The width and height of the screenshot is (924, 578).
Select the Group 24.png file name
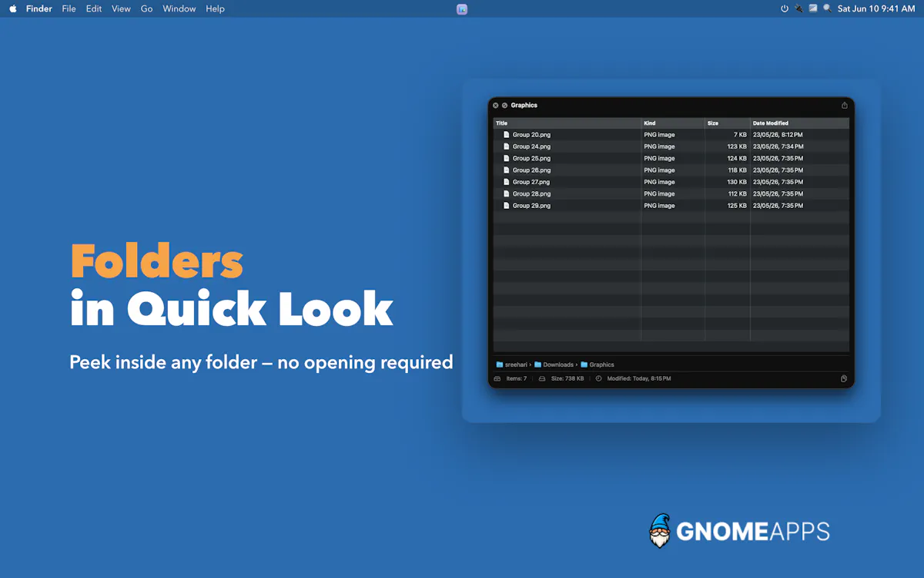click(x=531, y=146)
